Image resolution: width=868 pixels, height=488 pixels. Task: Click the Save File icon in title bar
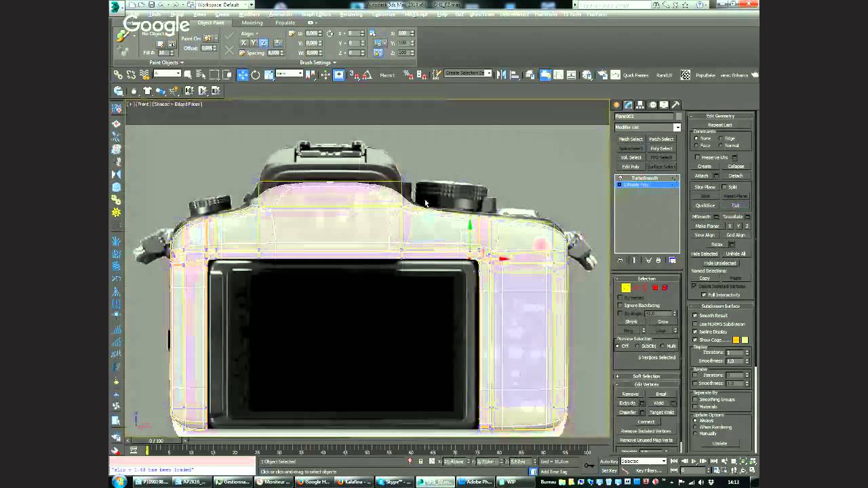point(151,5)
